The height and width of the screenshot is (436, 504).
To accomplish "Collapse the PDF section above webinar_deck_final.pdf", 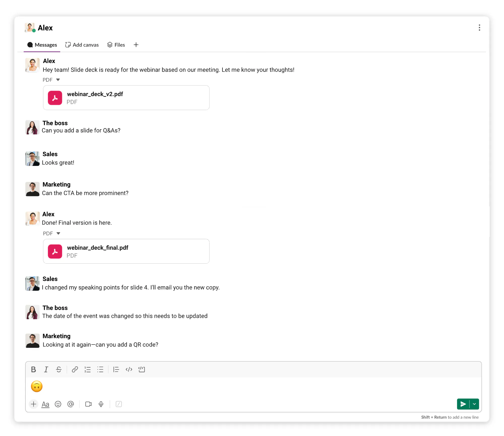I will coord(58,233).
